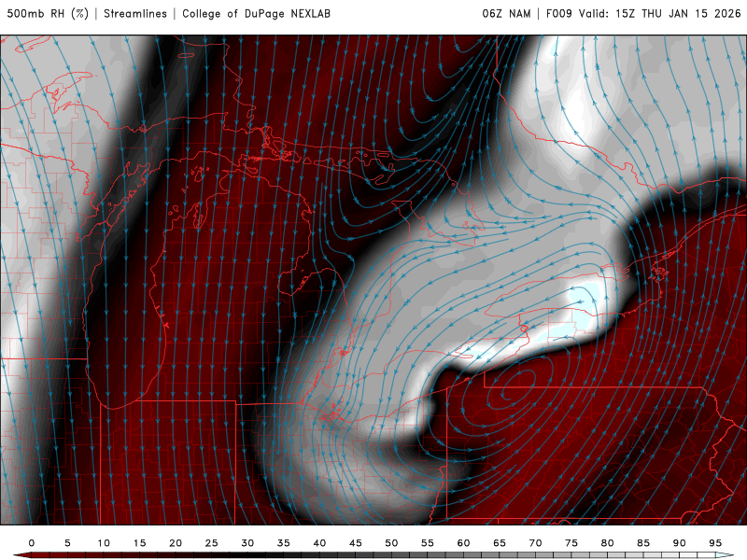Click the colorbar label "5"
This screenshot has height=560, width=747.
coord(67,543)
